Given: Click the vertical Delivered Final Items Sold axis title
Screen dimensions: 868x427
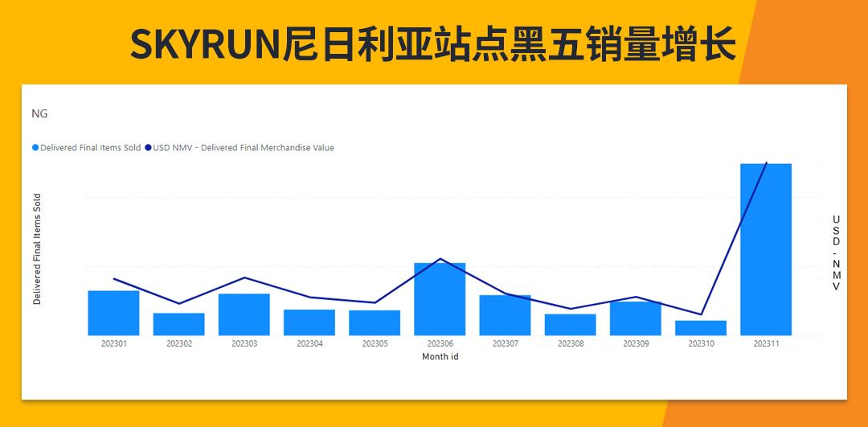Looking at the screenshot, I should [x=37, y=249].
